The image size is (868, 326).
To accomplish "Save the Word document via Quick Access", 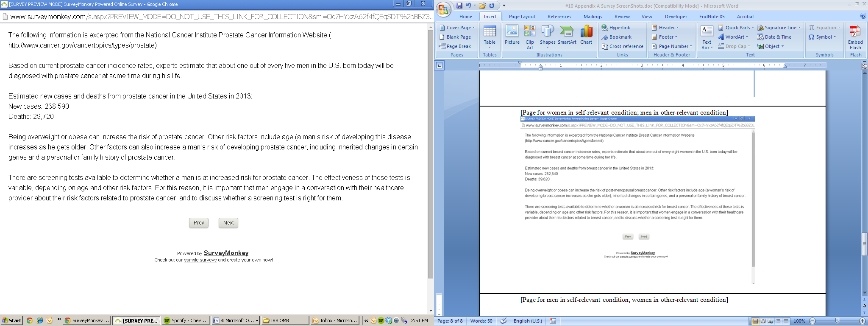I will 459,6.
